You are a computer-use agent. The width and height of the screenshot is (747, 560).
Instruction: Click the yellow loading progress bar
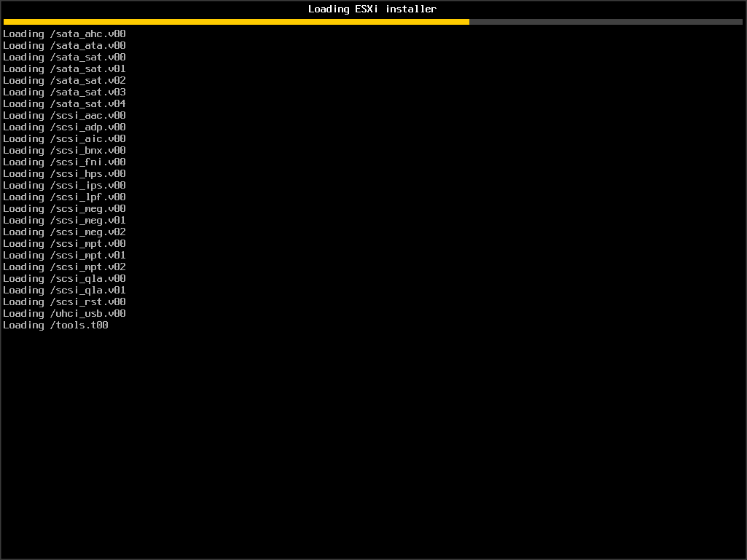[372, 22]
